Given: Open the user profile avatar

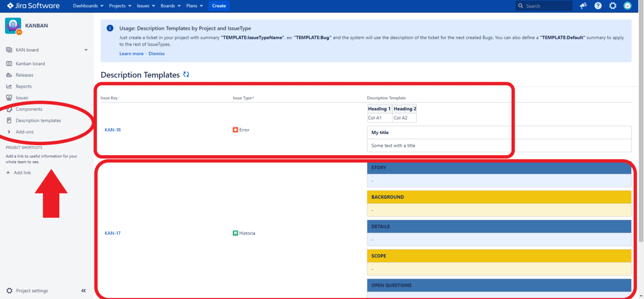Looking at the screenshot, I should (x=627, y=6).
